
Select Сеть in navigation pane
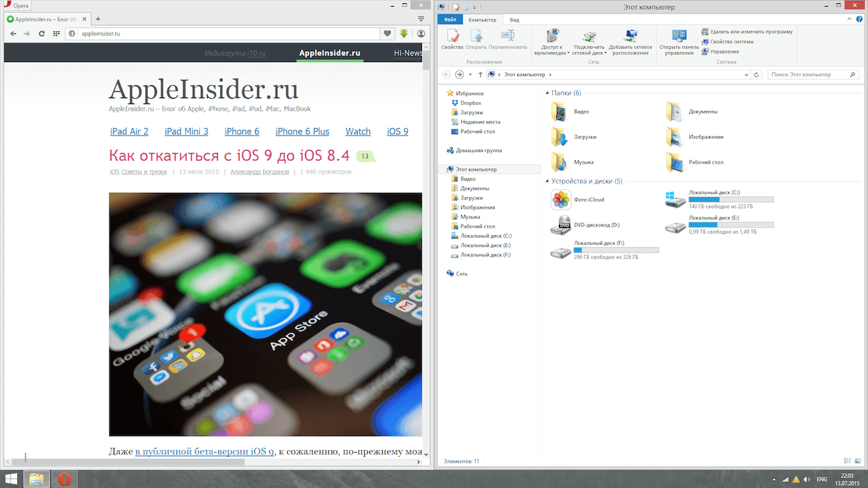[x=457, y=274]
